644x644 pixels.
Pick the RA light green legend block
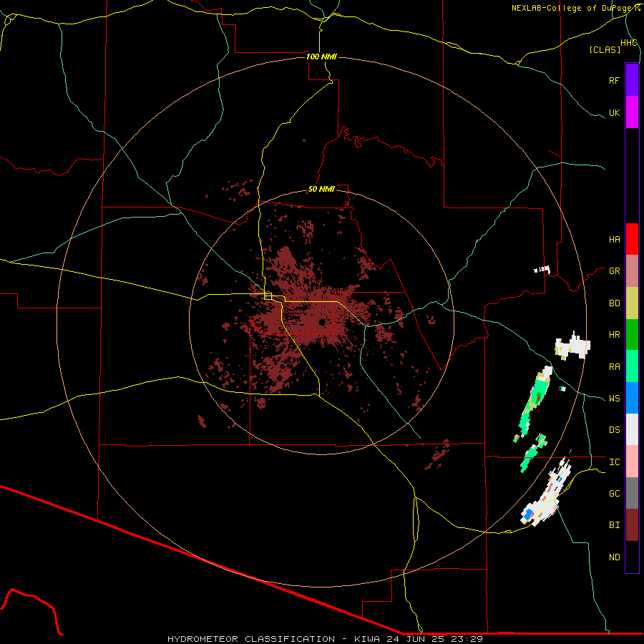pos(632,366)
